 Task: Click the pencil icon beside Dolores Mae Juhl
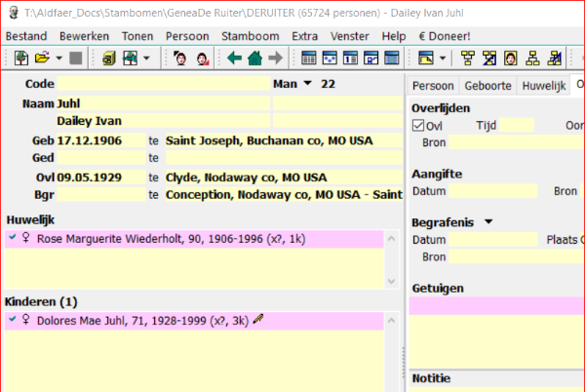pyautogui.click(x=258, y=319)
